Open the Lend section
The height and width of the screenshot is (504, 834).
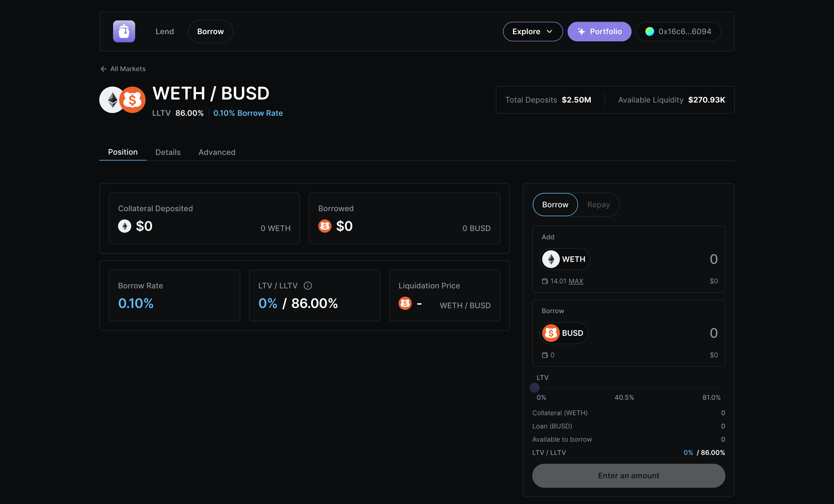pos(164,31)
